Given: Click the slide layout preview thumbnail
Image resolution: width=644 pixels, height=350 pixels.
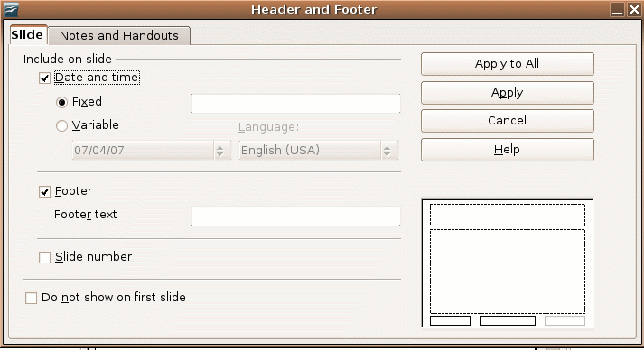Looking at the screenshot, I should (508, 263).
